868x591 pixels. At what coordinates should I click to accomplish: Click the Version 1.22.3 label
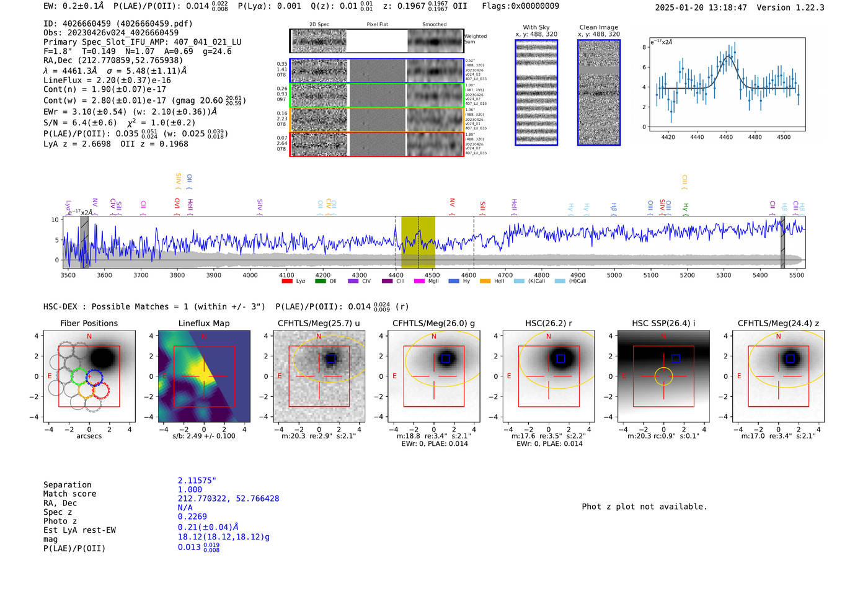coord(790,7)
